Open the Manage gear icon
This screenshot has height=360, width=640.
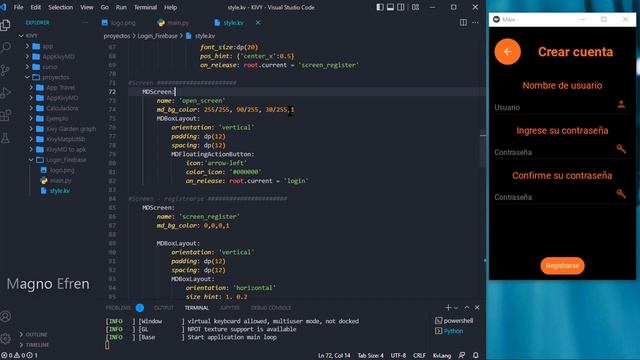5,338
